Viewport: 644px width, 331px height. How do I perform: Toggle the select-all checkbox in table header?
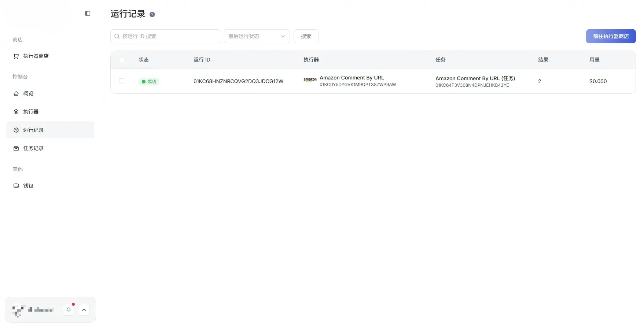tap(122, 60)
